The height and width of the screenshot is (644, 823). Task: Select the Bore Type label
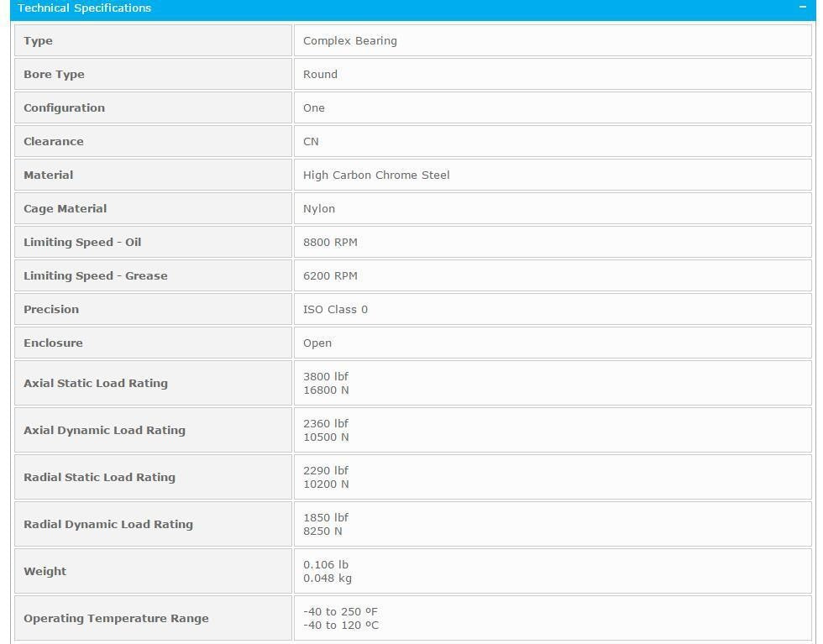pyautogui.click(x=54, y=74)
